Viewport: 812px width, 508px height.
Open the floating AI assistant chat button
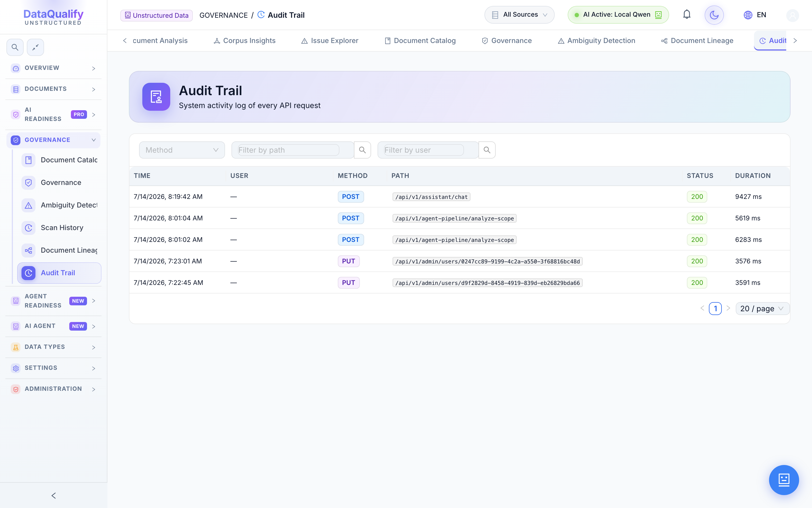[x=784, y=480]
